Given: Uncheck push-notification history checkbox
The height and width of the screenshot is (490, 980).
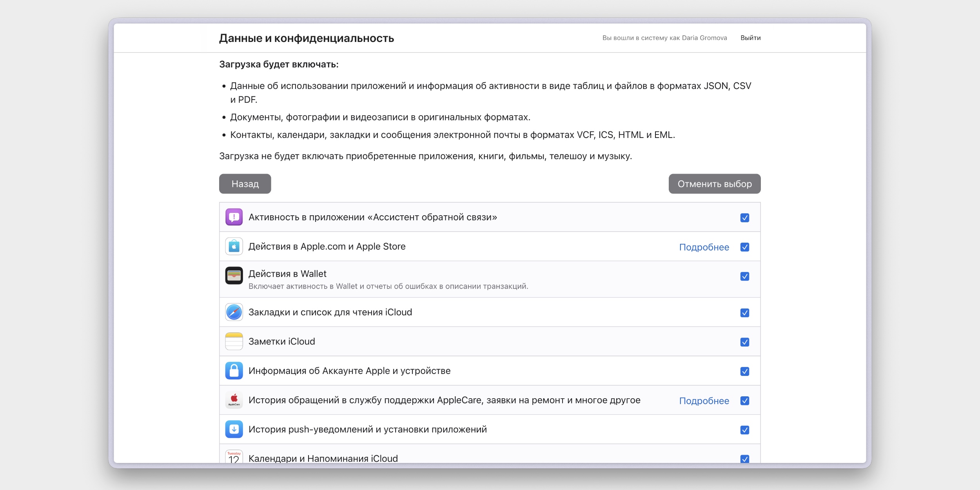Looking at the screenshot, I should pos(745,430).
